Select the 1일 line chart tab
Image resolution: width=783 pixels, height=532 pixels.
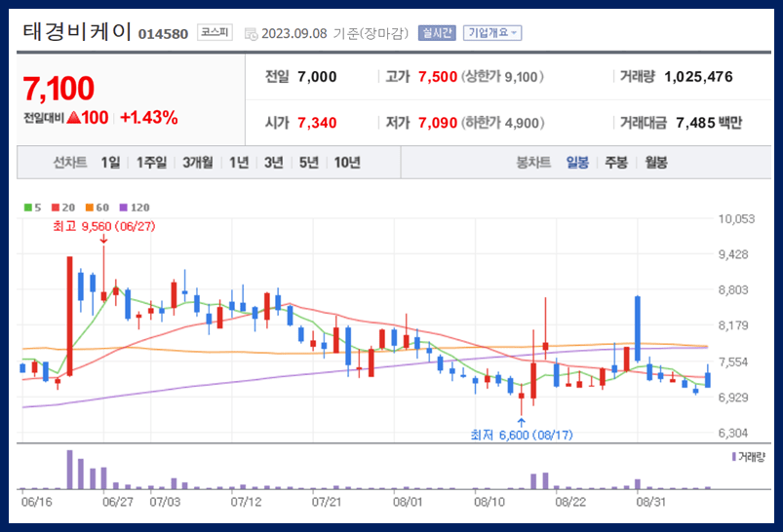tap(110, 162)
